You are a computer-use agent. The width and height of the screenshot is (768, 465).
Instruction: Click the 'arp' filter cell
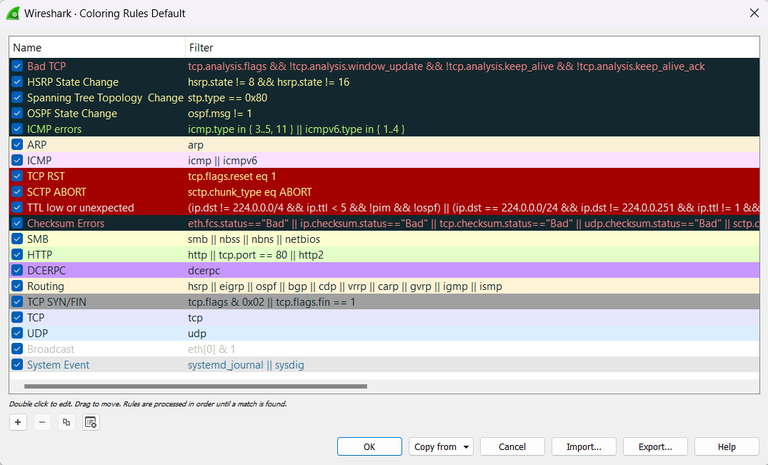click(x=195, y=145)
